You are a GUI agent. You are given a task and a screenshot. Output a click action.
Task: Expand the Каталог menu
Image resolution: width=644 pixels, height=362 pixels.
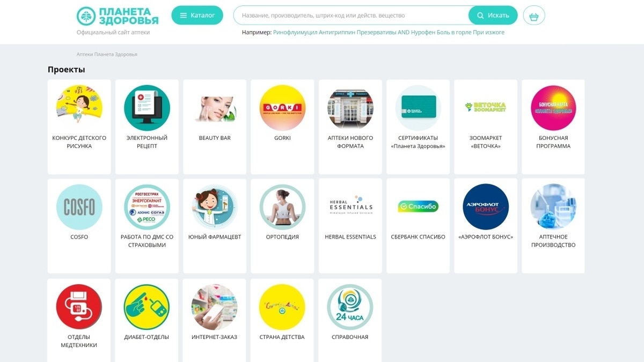197,15
